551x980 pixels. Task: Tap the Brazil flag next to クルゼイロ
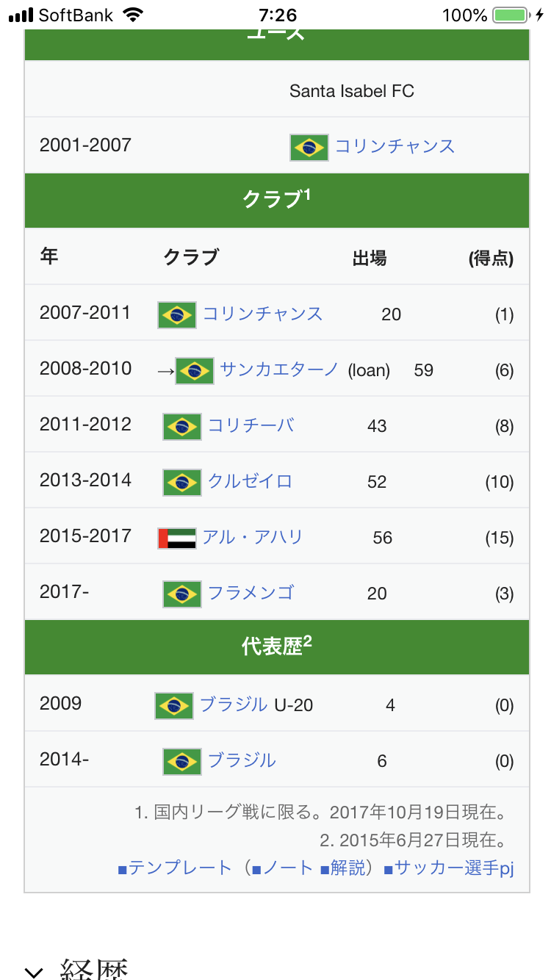point(181,482)
